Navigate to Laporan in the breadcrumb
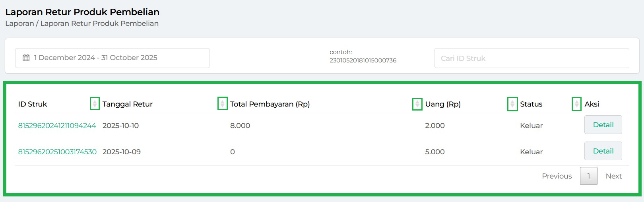Viewport: 644px width, 202px height. pos(19,23)
